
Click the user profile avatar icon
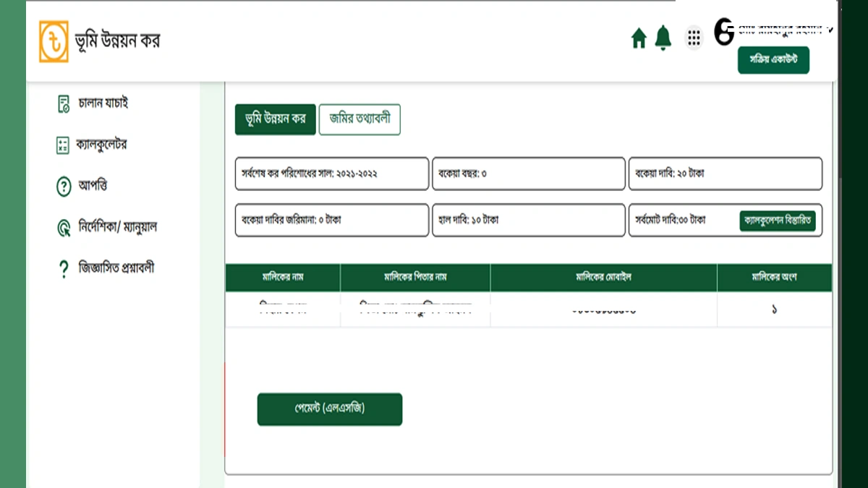(724, 32)
